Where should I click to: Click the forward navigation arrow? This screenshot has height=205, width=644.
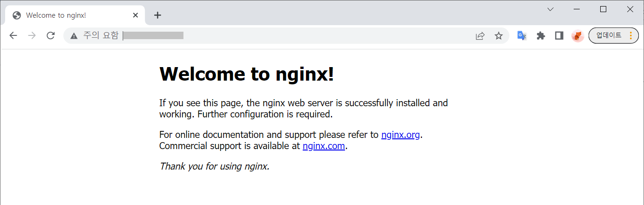(x=32, y=36)
